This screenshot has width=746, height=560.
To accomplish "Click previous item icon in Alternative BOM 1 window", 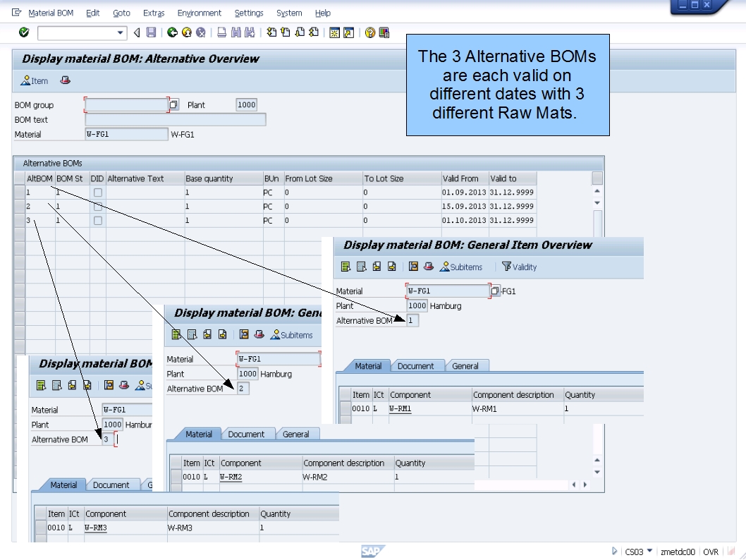I will click(x=377, y=267).
